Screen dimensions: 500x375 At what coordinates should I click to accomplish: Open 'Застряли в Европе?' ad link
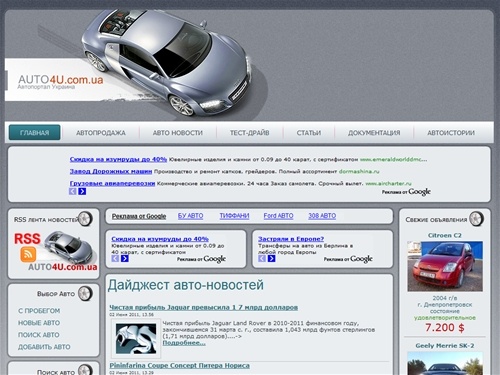(x=291, y=239)
